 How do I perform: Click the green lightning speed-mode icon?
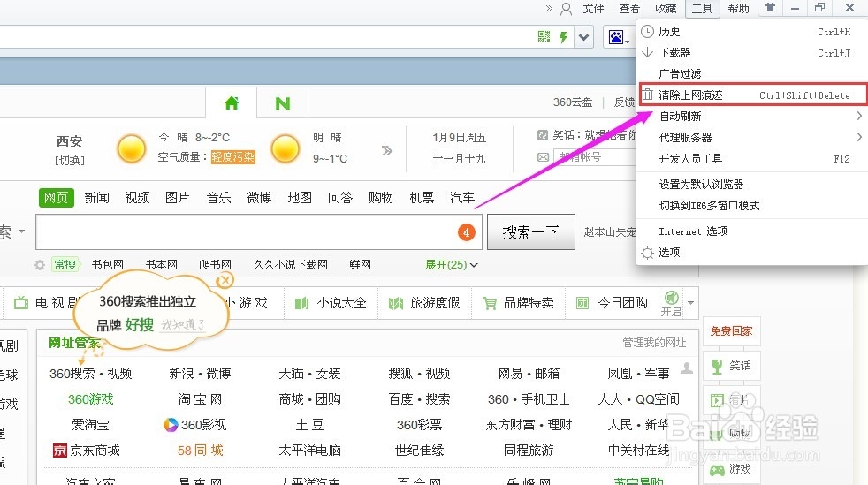564,37
